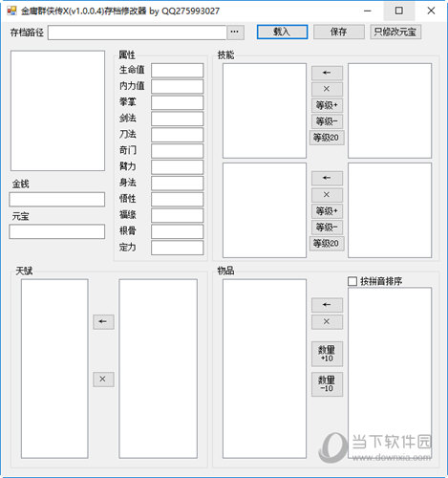Screen dimensions: 448x478
Task: Click the upper-left 技能 list box
Action: [x=265, y=111]
